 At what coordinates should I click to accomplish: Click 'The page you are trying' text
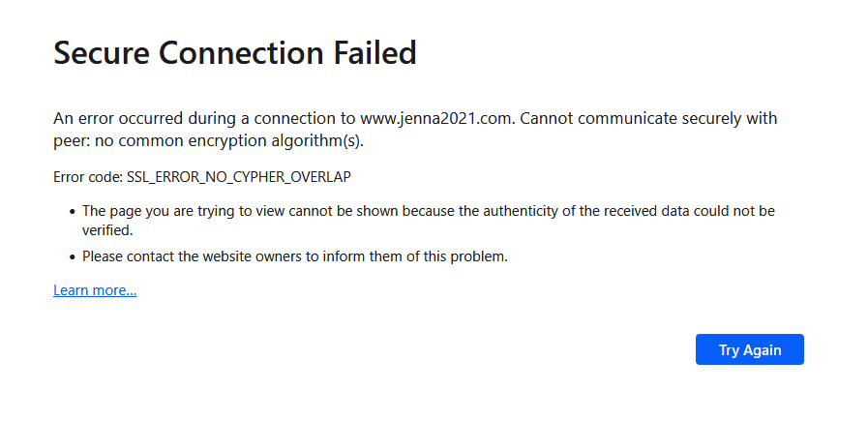[155, 210]
